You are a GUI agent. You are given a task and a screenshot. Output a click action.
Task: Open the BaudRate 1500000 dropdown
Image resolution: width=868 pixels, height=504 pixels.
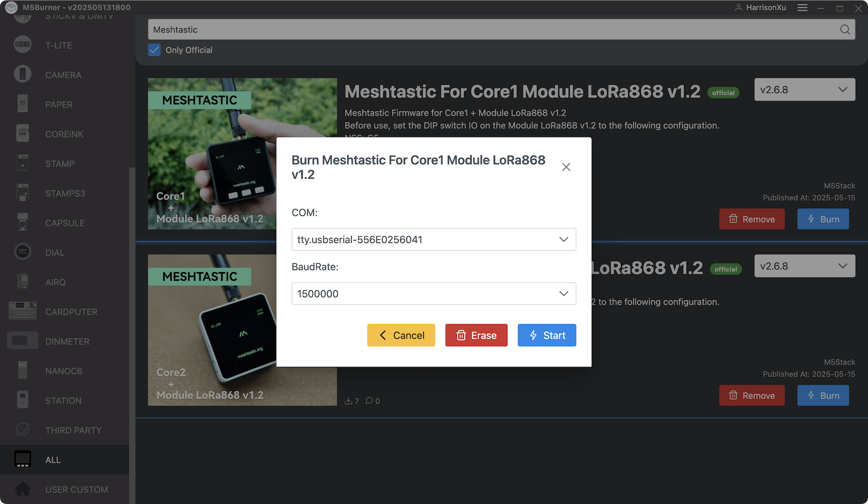point(434,293)
